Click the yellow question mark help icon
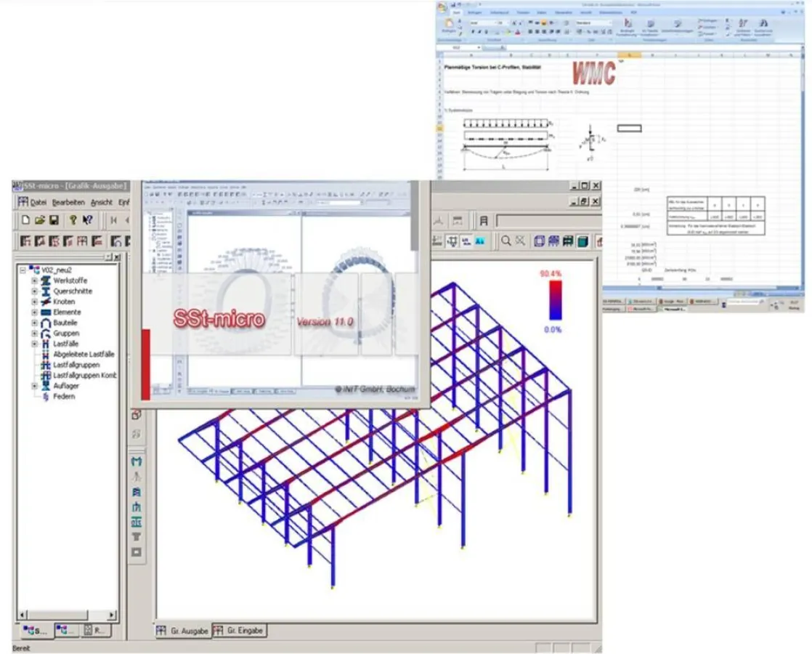Image resolution: width=812 pixels, height=654 pixels. tap(73, 220)
